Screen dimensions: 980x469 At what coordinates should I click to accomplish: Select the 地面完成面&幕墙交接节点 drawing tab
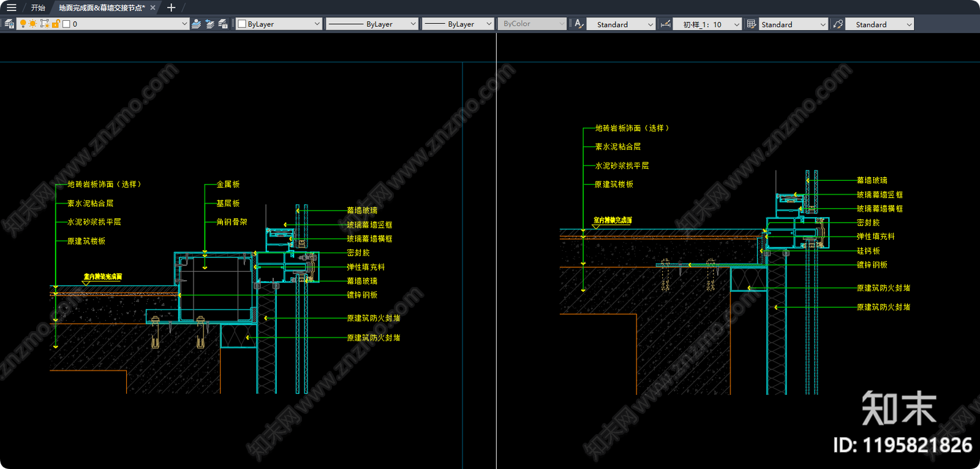click(x=101, y=7)
